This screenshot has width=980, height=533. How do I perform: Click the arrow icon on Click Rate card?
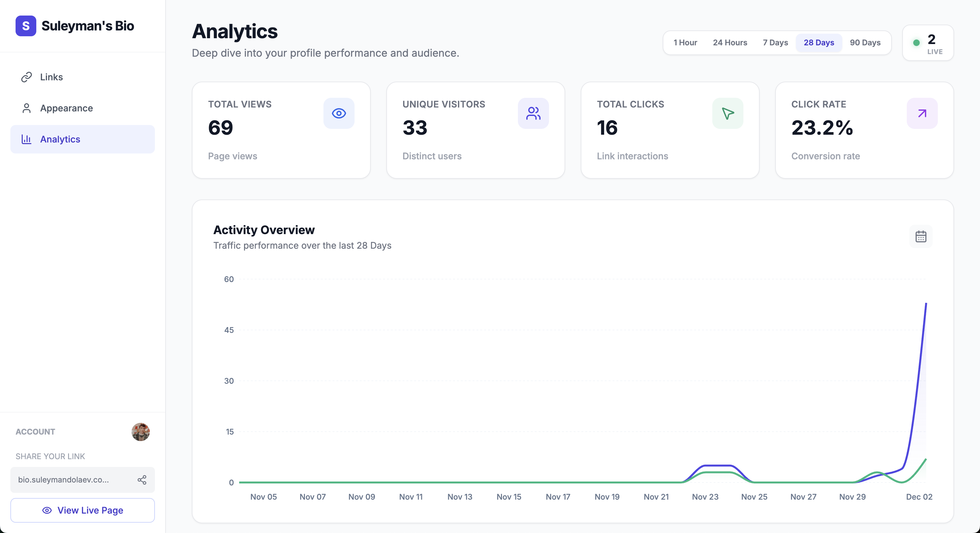pyautogui.click(x=922, y=113)
